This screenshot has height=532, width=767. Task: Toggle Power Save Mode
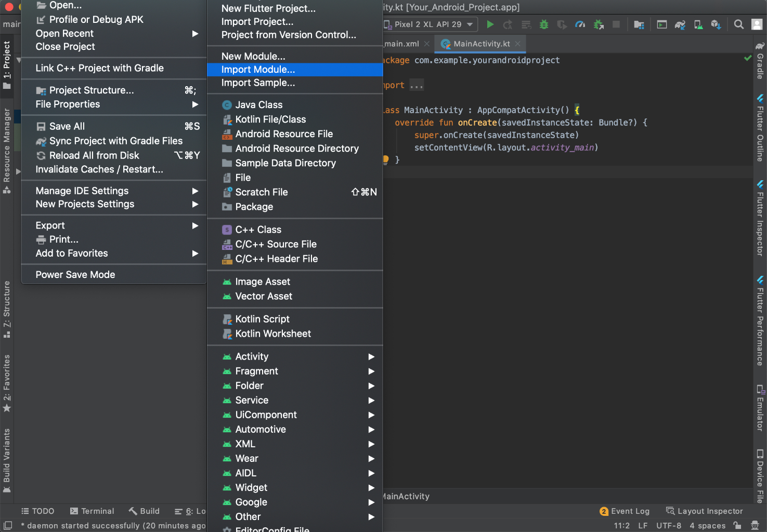point(114,275)
